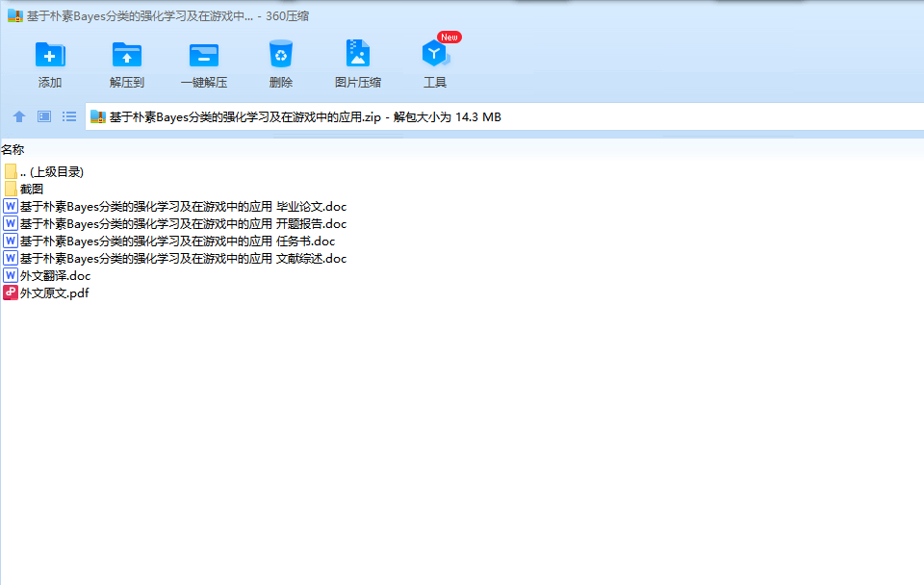
Task: Click the 360压缩 window title text
Action: [x=167, y=16]
